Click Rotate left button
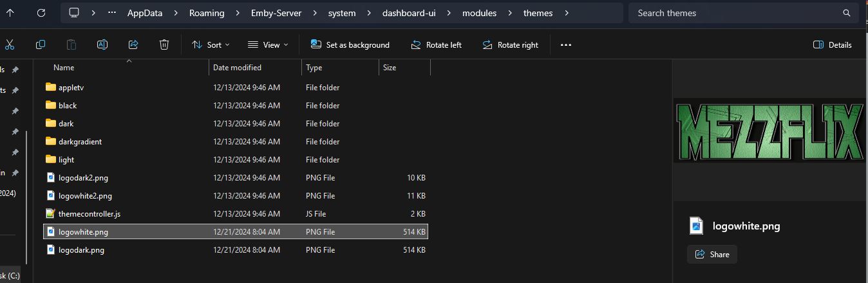Viewport: 868px width, 283px height. [x=436, y=44]
